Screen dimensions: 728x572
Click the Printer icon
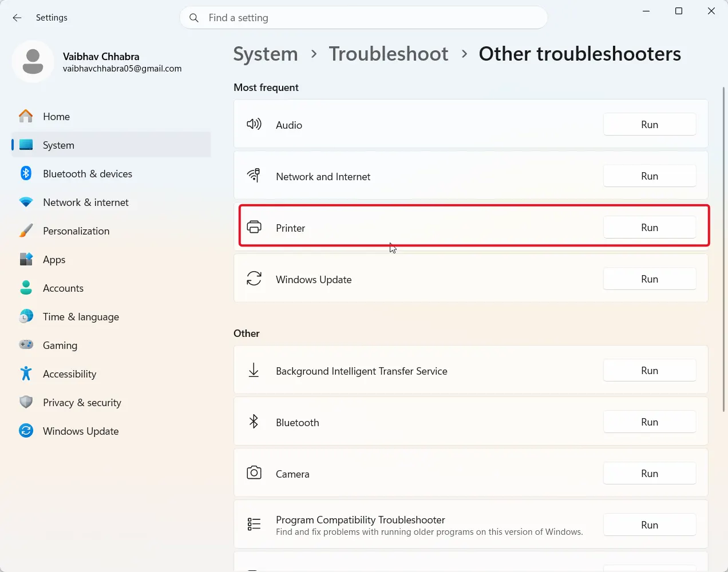[254, 227]
